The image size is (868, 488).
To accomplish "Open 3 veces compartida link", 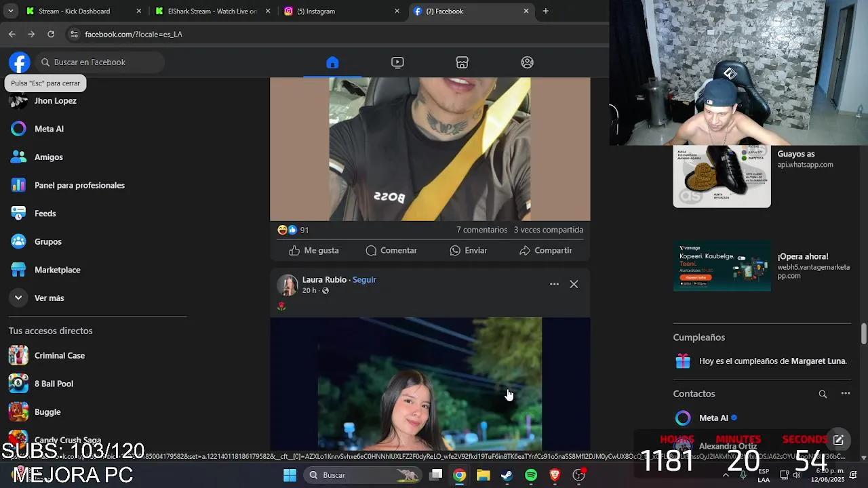I will coord(548,230).
